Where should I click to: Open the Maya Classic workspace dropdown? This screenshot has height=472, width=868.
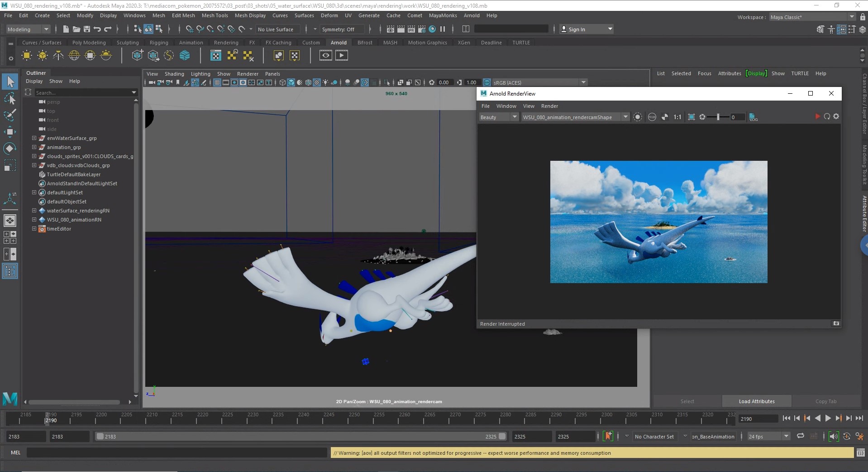(812, 17)
